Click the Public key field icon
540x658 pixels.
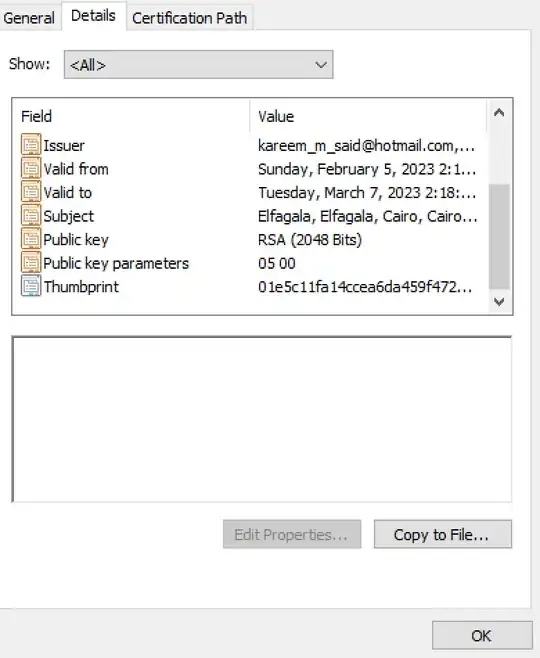coord(31,239)
